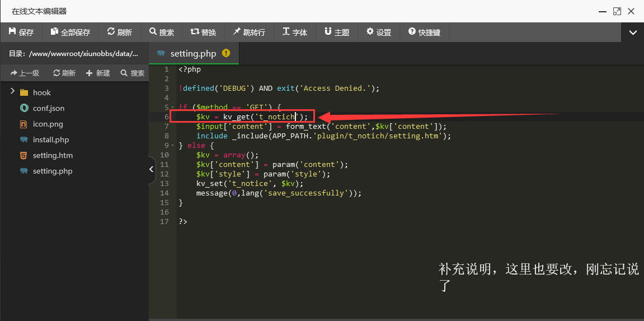Open the 字体 font settings
Image resolution: width=644 pixels, height=321 pixels.
(295, 32)
